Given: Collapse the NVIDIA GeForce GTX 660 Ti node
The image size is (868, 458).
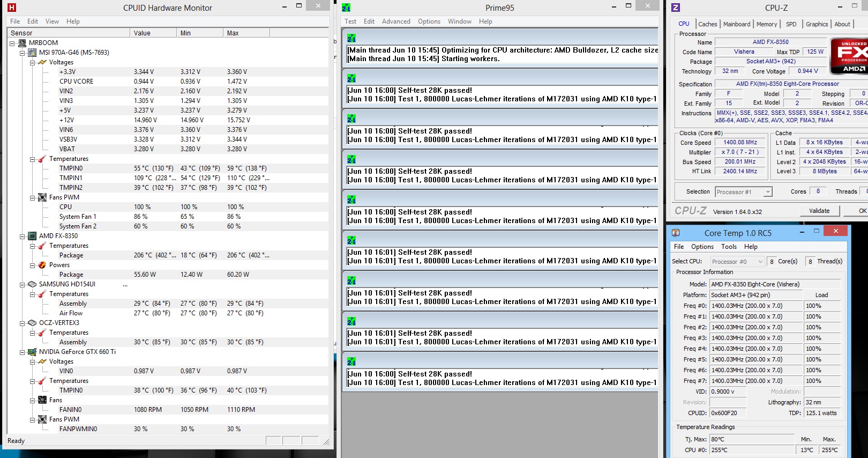Looking at the screenshot, I should [x=23, y=352].
